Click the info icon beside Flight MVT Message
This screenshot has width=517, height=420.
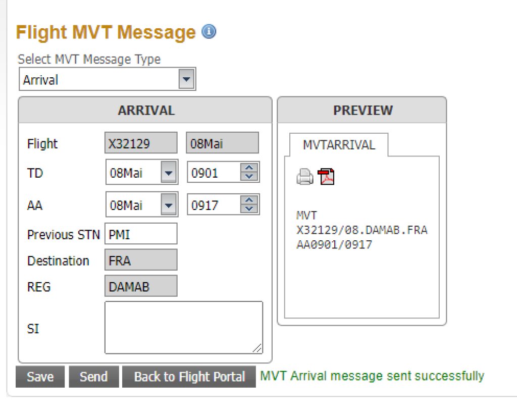click(x=209, y=32)
